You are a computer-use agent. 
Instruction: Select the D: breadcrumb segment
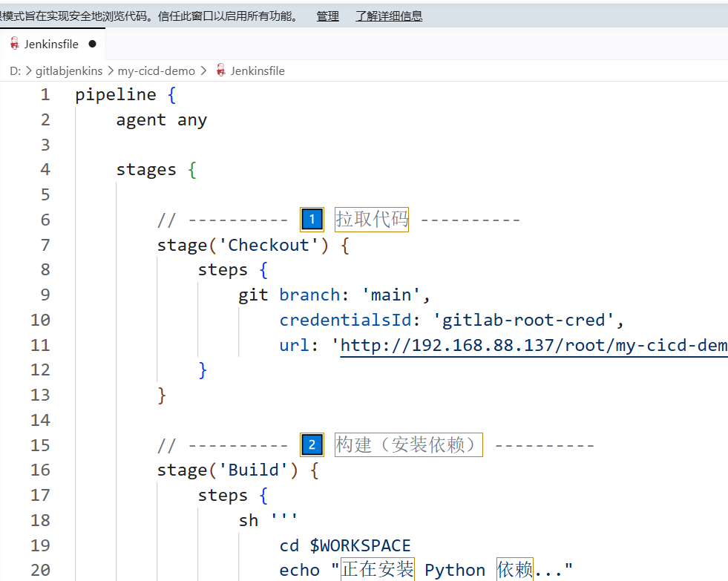(x=16, y=71)
